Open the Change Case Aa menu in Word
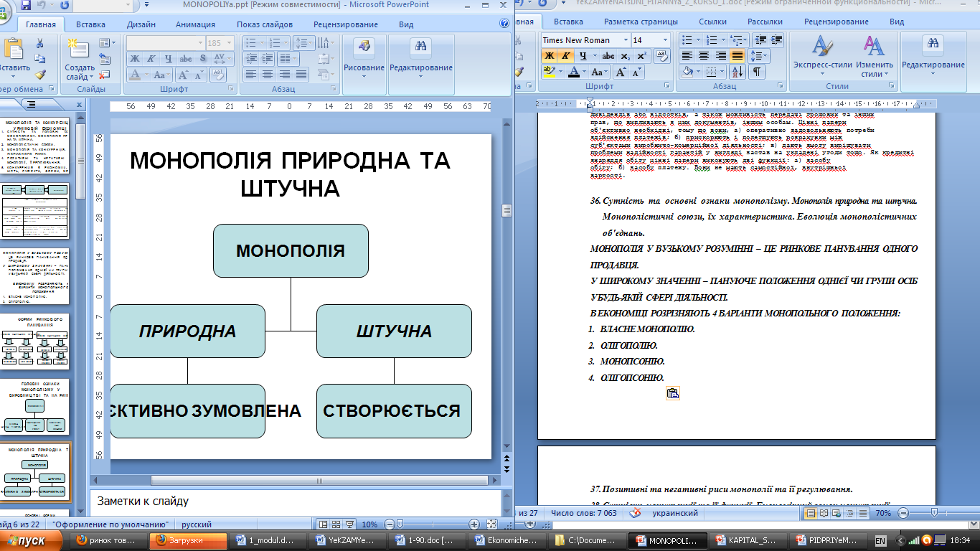 (x=601, y=72)
